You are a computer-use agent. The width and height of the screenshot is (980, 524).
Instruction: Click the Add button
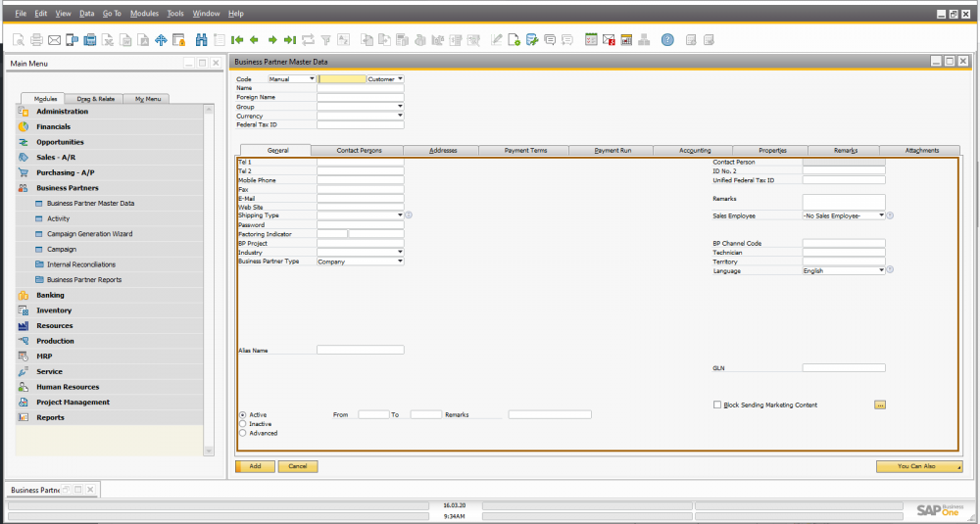tap(255, 466)
